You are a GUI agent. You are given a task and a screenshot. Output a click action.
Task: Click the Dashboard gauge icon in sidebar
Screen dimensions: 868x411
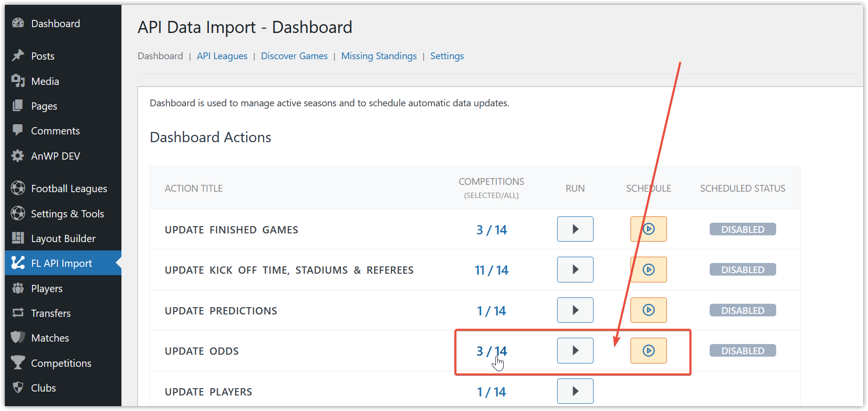18,23
